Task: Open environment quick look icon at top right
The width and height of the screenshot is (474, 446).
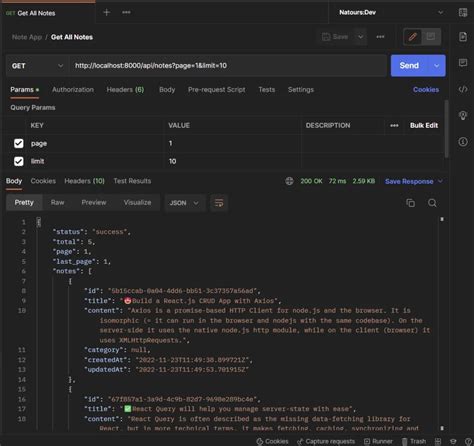Action: (x=463, y=13)
